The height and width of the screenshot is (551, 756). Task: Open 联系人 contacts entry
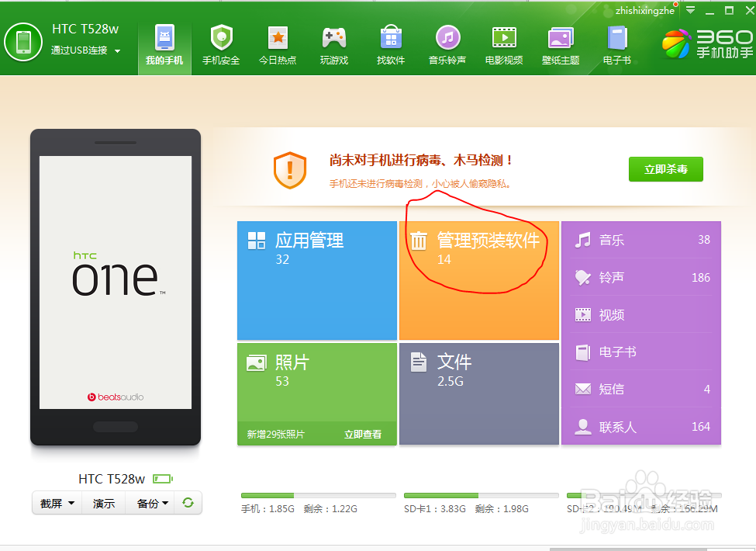[x=641, y=427]
